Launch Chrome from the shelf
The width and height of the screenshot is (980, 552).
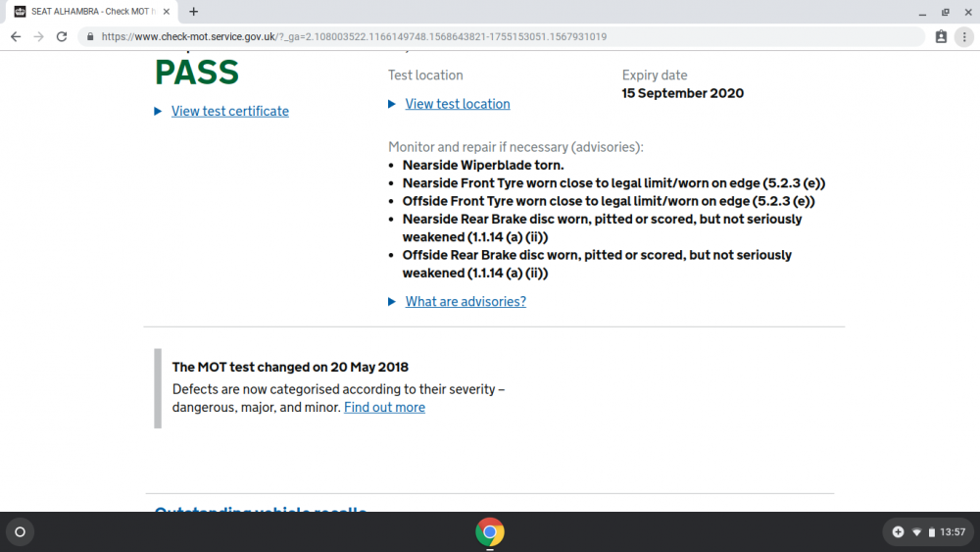(490, 532)
